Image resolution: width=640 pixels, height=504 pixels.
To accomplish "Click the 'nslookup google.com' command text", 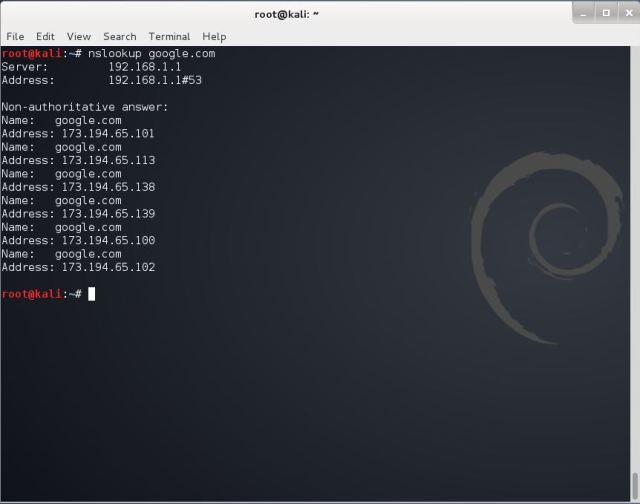I will coord(151,53).
